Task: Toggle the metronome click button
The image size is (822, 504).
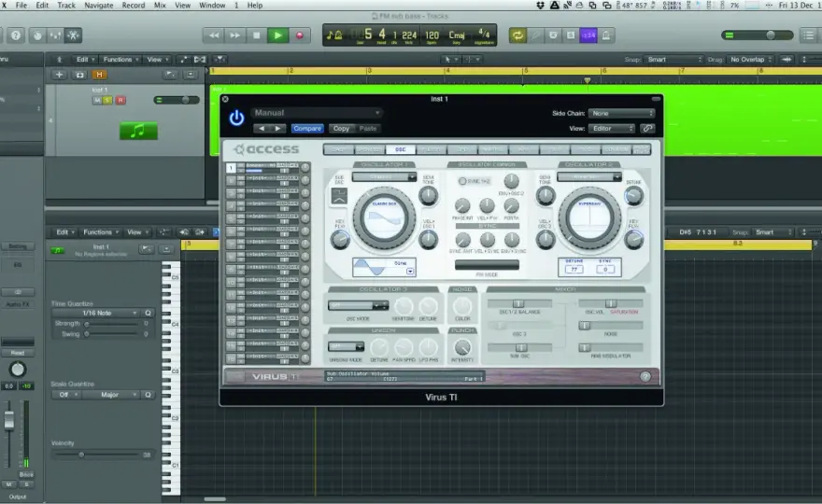Action: (x=606, y=35)
